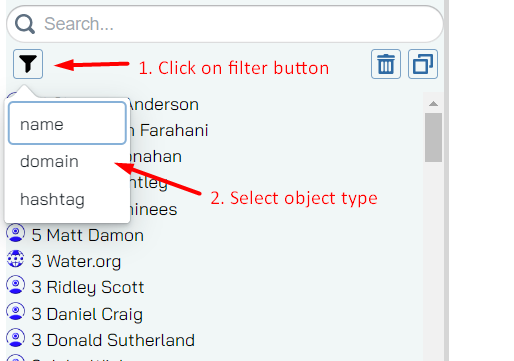514x361 pixels.
Task: Click the vertical scrollbar thumb
Action: (433, 137)
